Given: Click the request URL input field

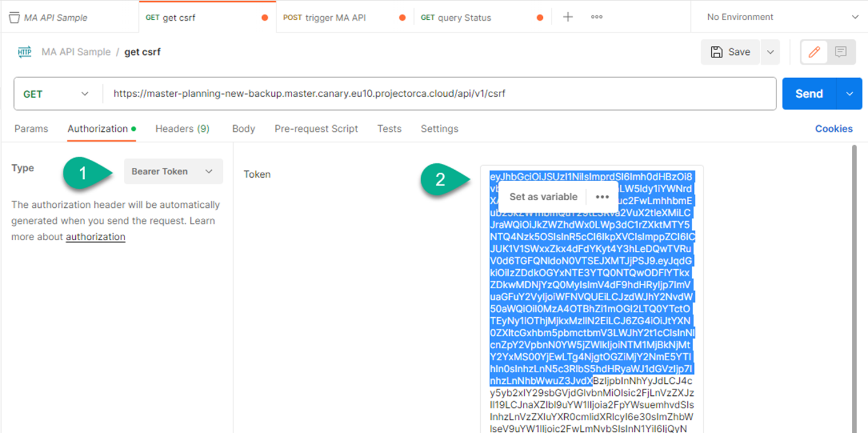Looking at the screenshot, I should tap(440, 94).
